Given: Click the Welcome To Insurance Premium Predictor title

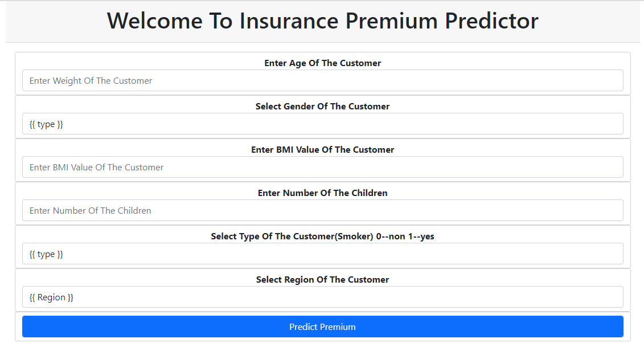Looking at the screenshot, I should 322,21.
